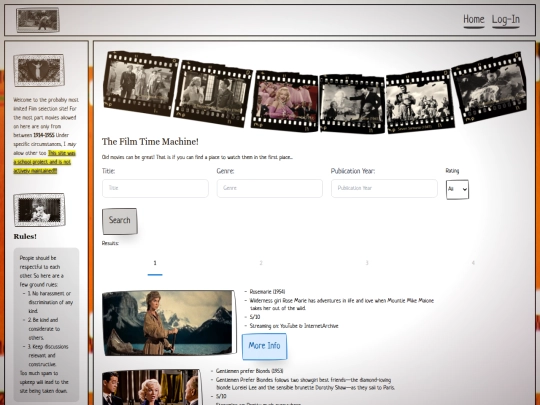Click the highlighted school project notice text
Image resolution: width=540 pixels, height=405 pixels.
click(x=44, y=162)
